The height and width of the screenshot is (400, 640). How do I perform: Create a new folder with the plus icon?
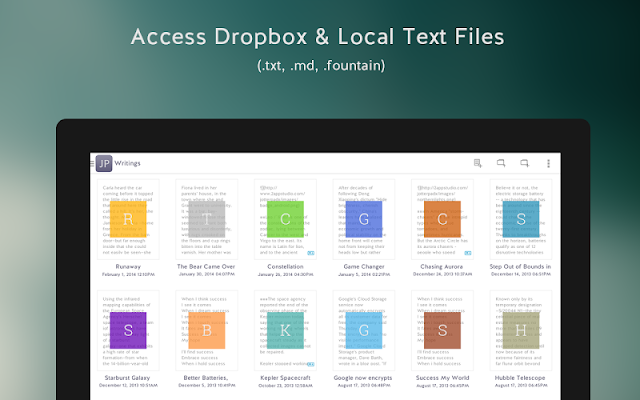coord(524,163)
